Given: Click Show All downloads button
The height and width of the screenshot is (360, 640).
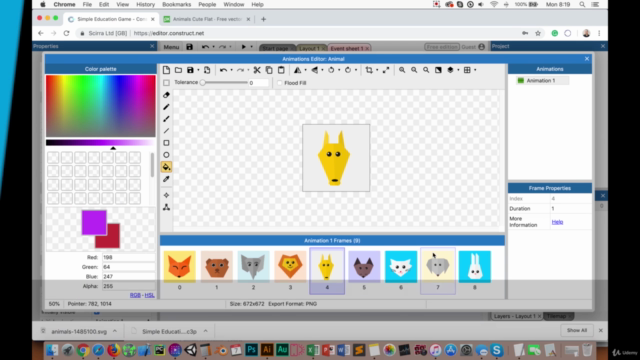Looking at the screenshot, I should tap(577, 330).
